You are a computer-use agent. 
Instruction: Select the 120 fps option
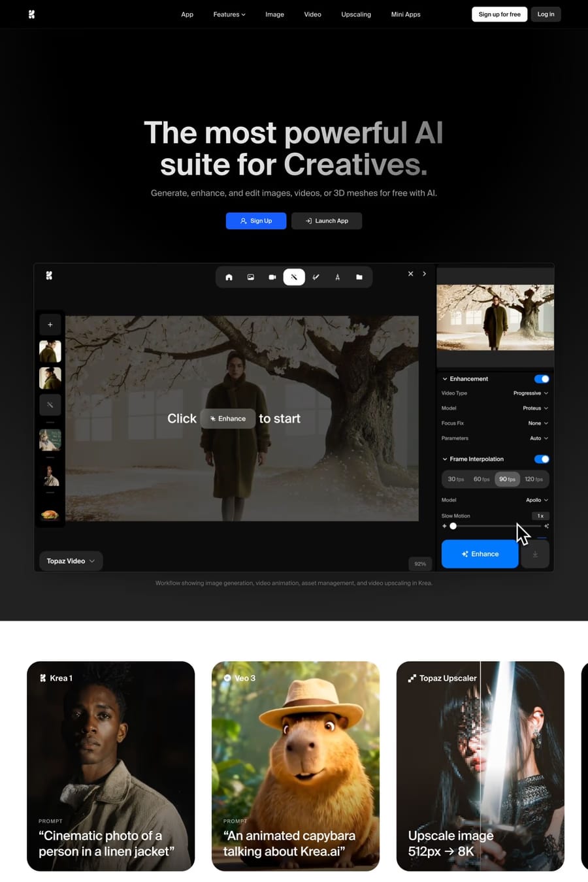[x=534, y=479]
